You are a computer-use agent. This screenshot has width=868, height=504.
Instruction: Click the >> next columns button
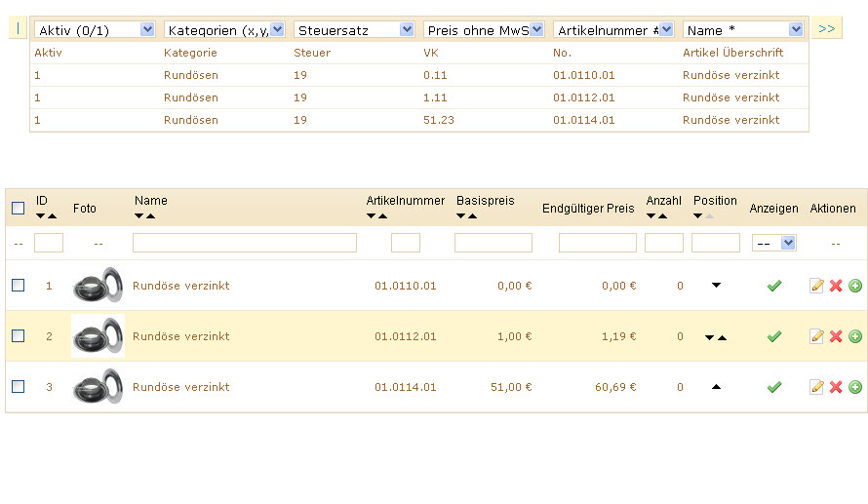[x=826, y=29]
